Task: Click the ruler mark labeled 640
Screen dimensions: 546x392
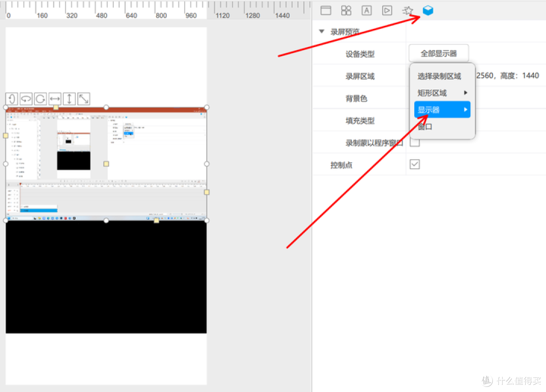Action: [131, 16]
